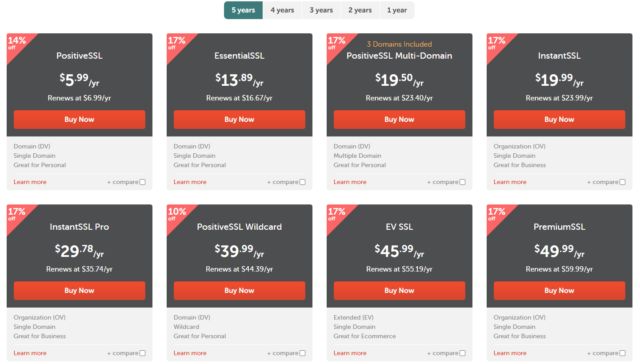The image size is (640, 364).
Task: Open Learn more for InstantSSL Pro
Action: click(x=30, y=353)
